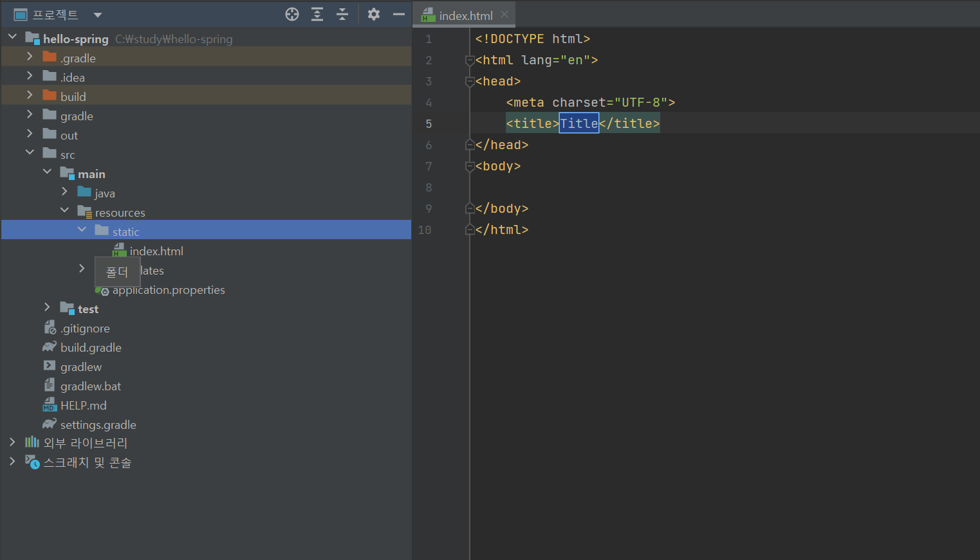The height and width of the screenshot is (560, 980).
Task: Hide the project panel with minimize icon
Action: tap(398, 14)
